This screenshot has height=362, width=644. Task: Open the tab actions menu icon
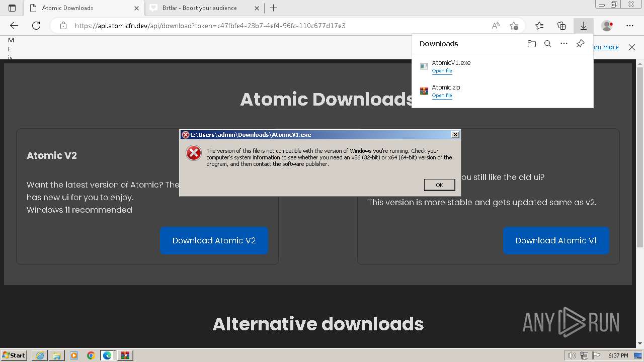click(x=12, y=8)
